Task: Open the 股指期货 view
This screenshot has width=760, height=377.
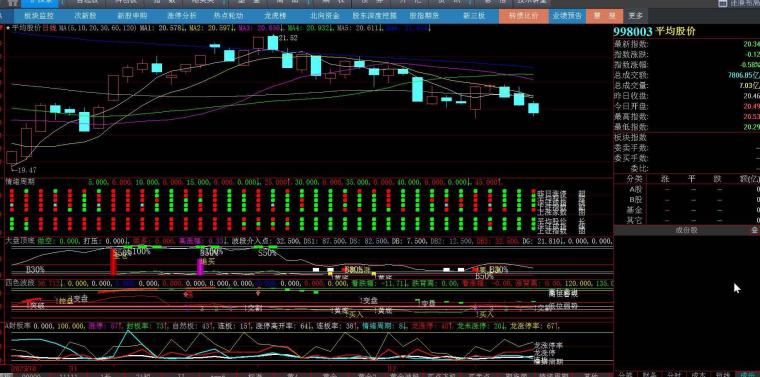Action: pyautogui.click(x=425, y=16)
